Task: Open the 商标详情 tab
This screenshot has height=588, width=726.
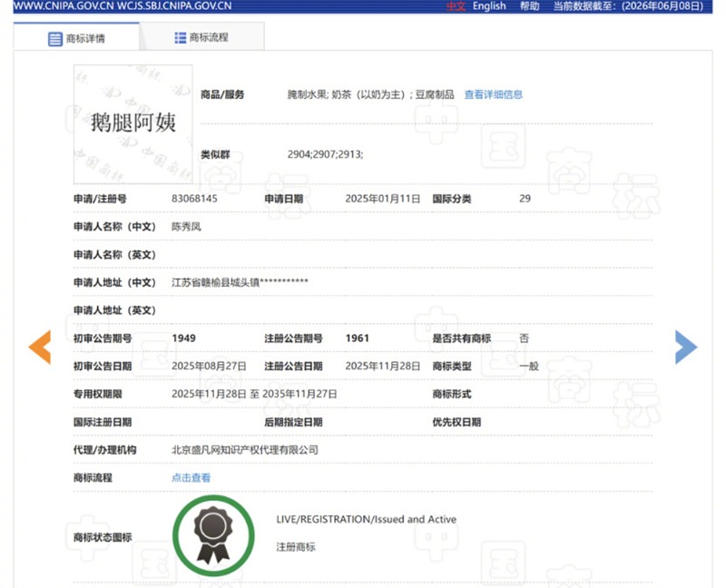Action: pos(76,37)
